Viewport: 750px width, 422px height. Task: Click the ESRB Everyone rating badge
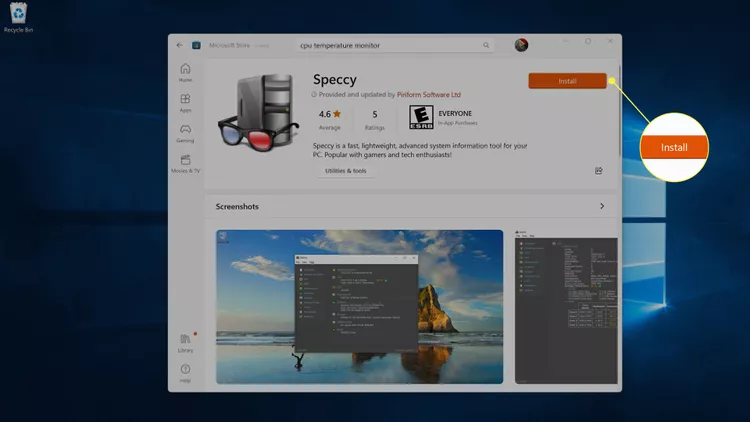click(421, 117)
